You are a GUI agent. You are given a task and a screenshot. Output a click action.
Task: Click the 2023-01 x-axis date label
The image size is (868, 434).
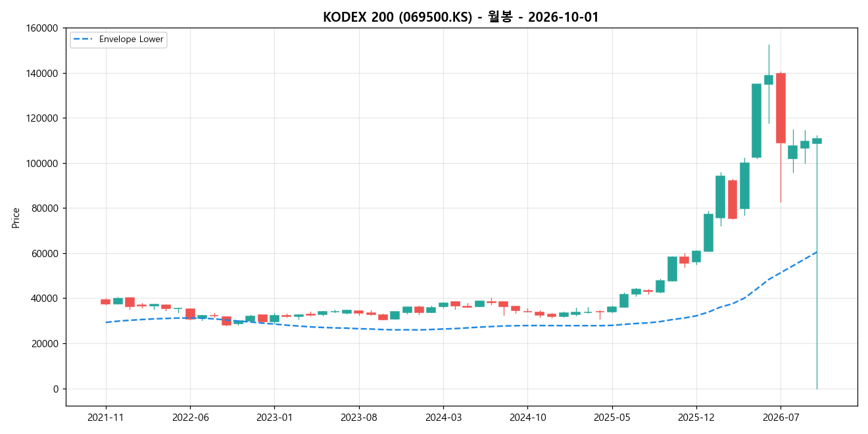274,418
